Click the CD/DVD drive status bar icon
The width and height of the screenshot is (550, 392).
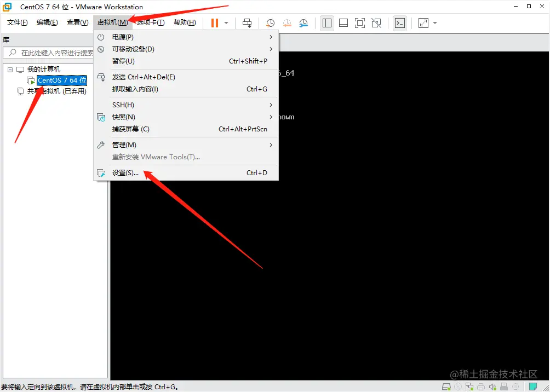pos(458,387)
